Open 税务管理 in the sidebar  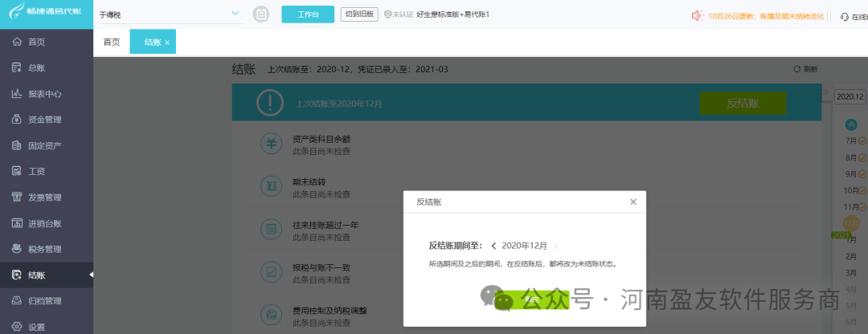[x=47, y=250]
